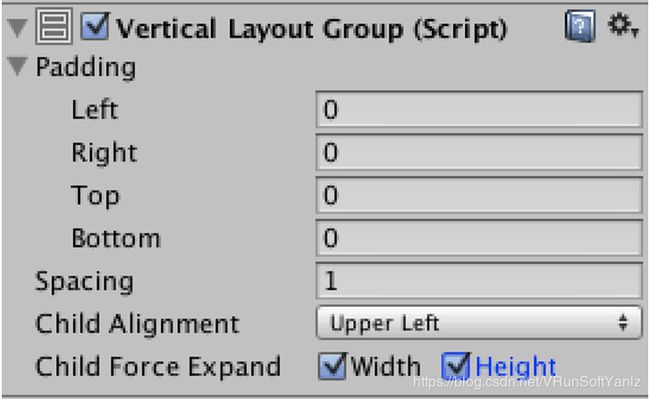650x399 pixels.
Task: Collapse the Padding foldout triangle
Action: pyautogui.click(x=17, y=66)
